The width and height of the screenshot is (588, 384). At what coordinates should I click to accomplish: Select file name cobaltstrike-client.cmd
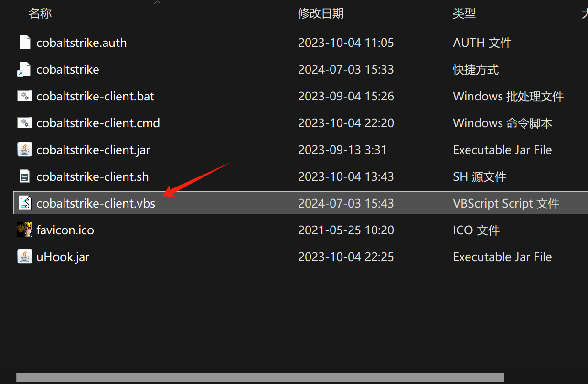click(x=98, y=123)
